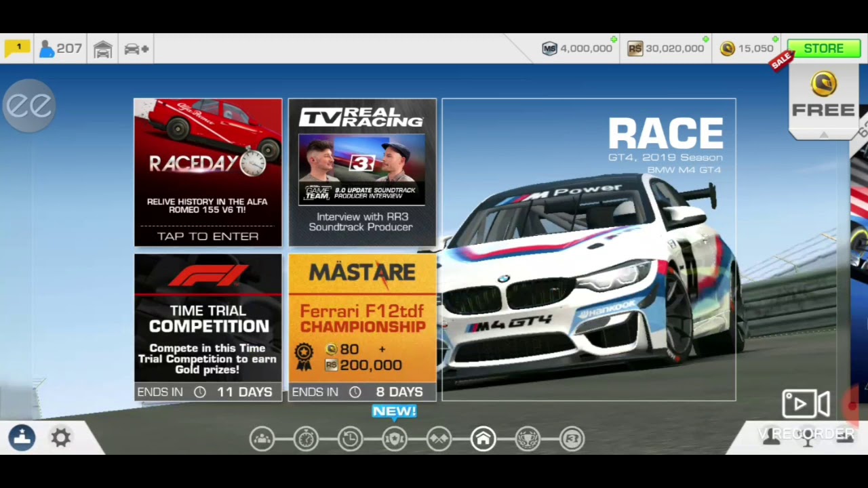Tap TAP TO ENTER on the Raceday tile
Screen dimensions: 868x488
(208, 236)
